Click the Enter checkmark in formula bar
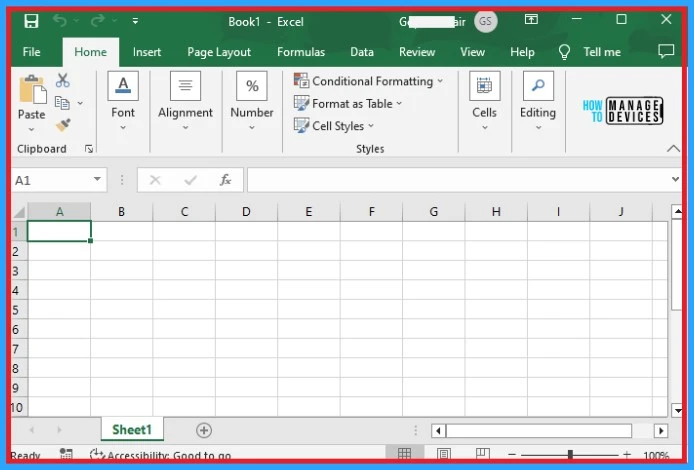Viewport: 694px width, 470px height. point(191,180)
